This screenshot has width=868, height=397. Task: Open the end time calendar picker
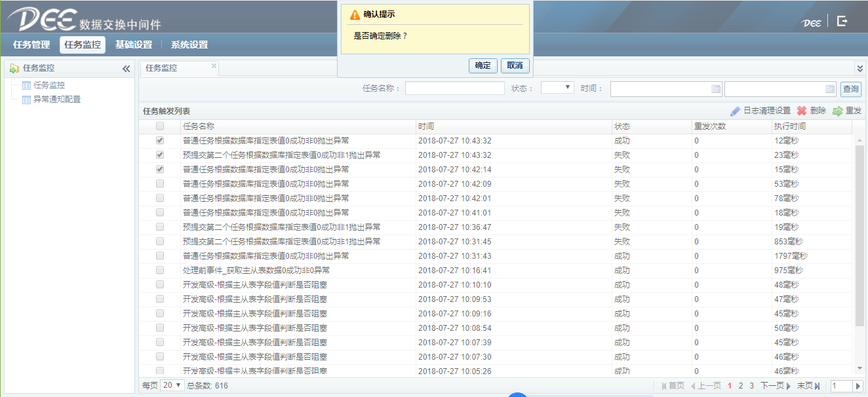click(830, 89)
